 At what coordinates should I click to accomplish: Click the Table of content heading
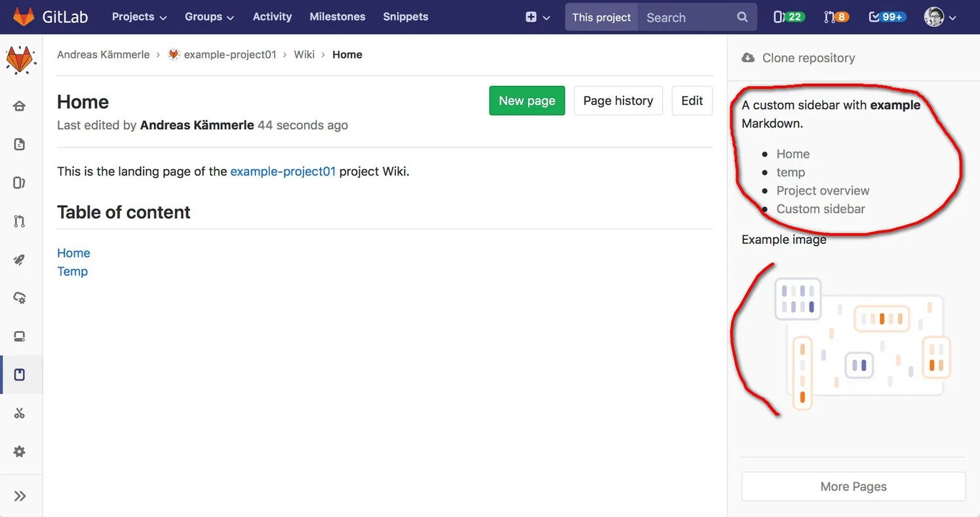(x=124, y=212)
